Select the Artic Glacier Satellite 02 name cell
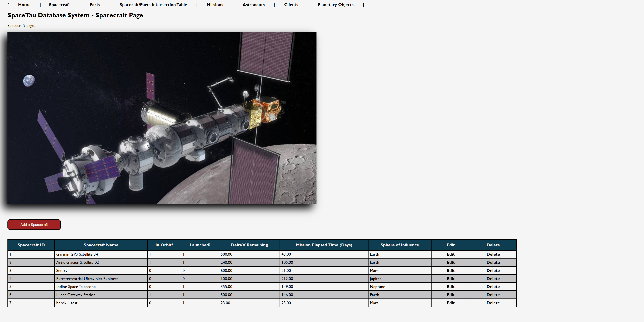Image resolution: width=644 pixels, height=322 pixels. coord(101,262)
